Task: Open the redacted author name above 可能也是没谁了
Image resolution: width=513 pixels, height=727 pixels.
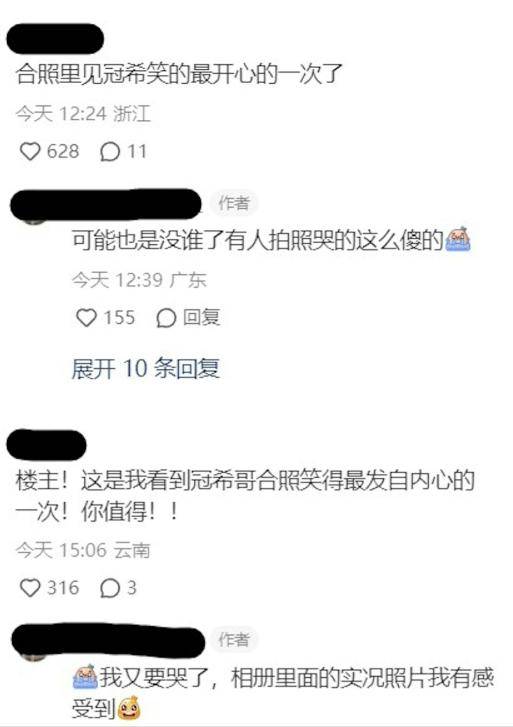Action: [x=106, y=204]
